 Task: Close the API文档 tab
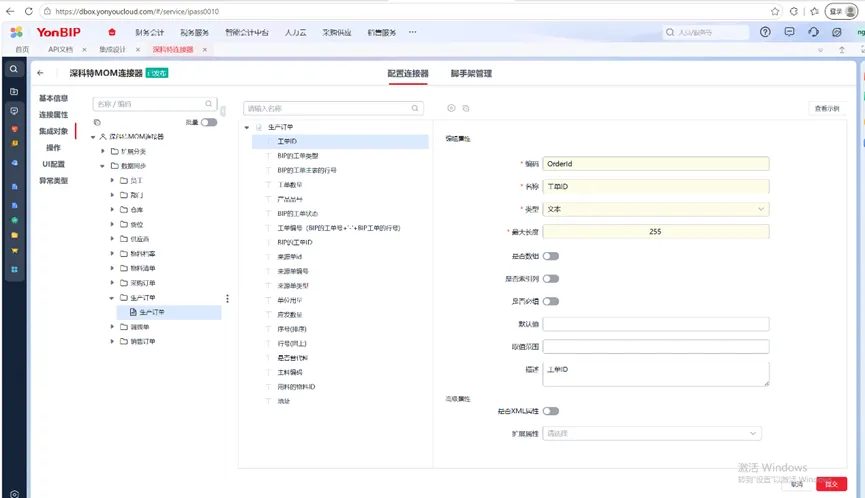pyautogui.click(x=84, y=50)
